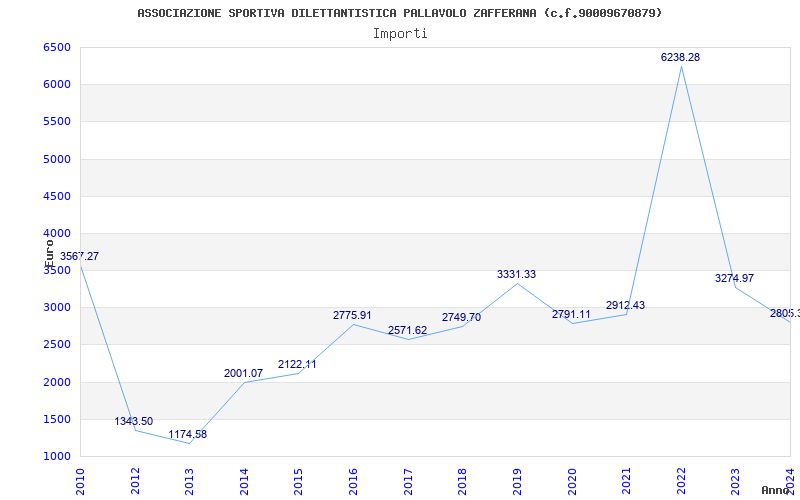This screenshot has width=800, height=500.
Task: Click y-axis tick label 2000
Action: tap(57, 382)
